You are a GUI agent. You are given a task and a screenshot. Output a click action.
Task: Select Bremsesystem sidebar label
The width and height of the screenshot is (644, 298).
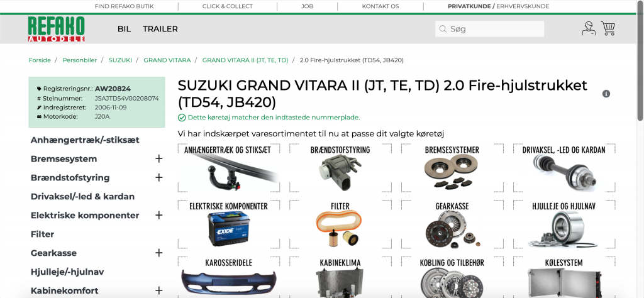pos(64,159)
